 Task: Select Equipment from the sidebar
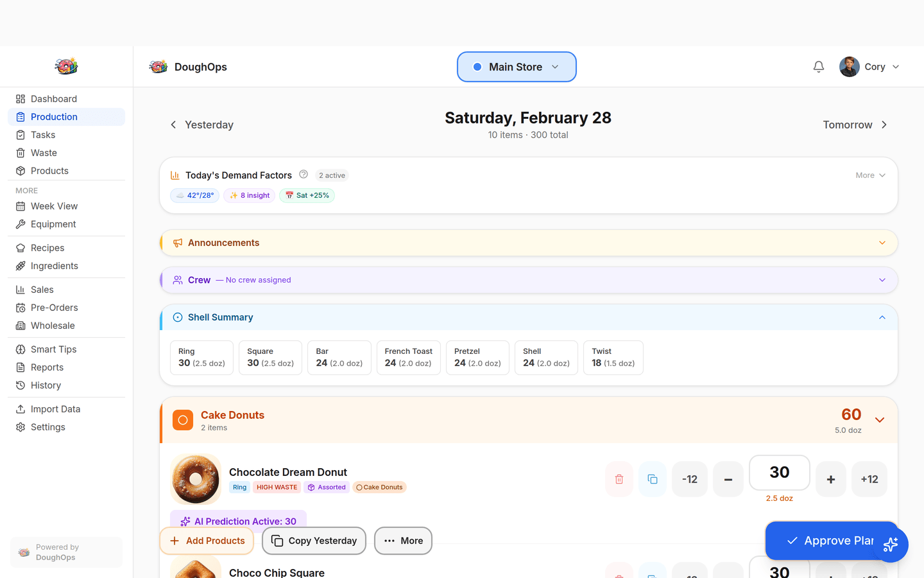pyautogui.click(x=51, y=223)
